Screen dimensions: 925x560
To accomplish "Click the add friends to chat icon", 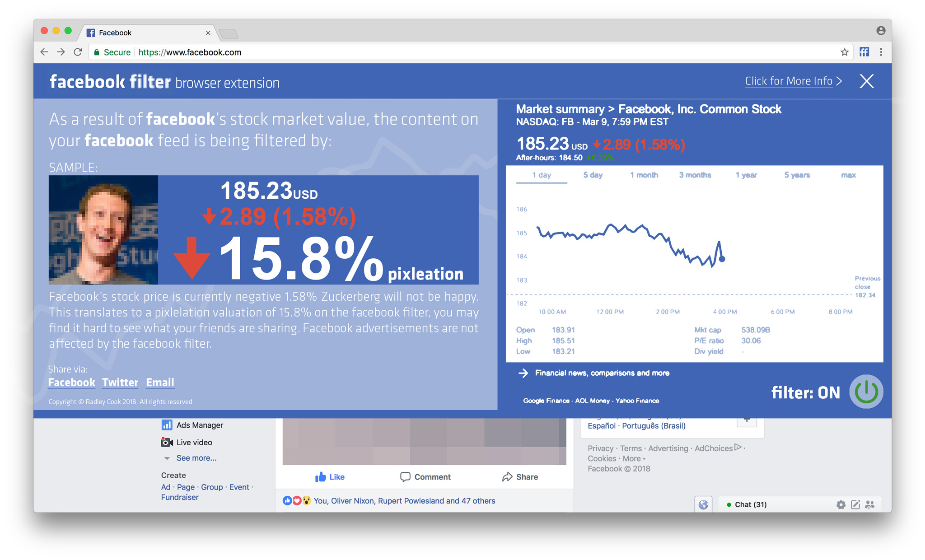I will pyautogui.click(x=870, y=504).
